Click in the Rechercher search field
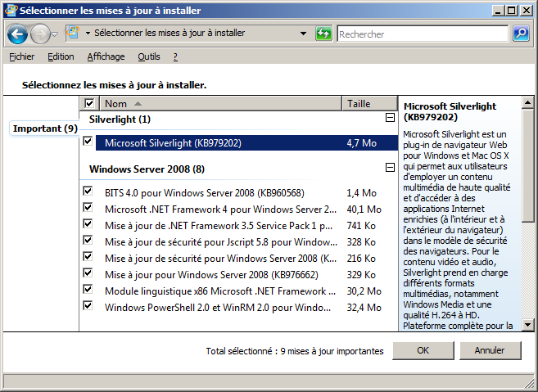The height and width of the screenshot is (392, 538). (422, 34)
